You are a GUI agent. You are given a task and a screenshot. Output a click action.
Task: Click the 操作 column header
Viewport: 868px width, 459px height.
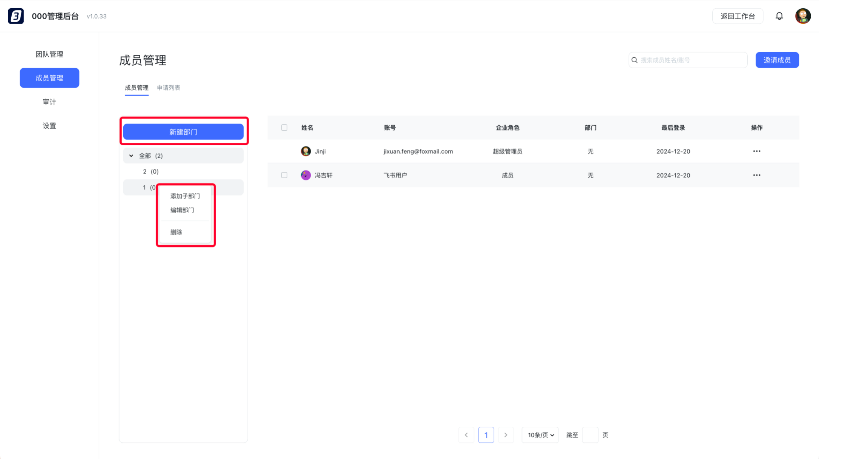(756, 128)
